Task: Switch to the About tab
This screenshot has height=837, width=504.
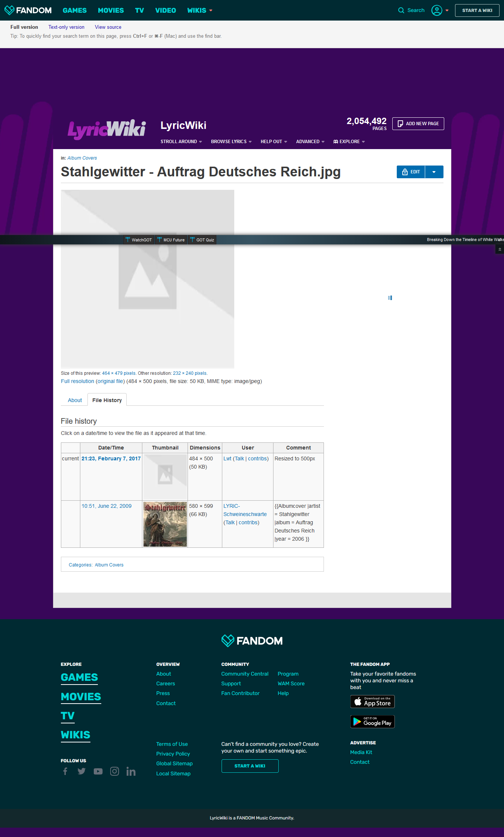Action: pos(75,400)
